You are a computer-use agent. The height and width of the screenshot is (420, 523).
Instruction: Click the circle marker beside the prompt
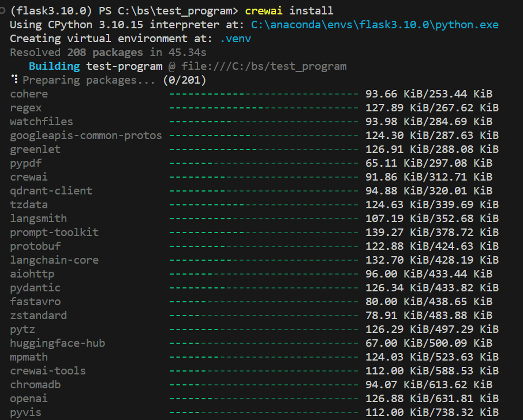2,10
